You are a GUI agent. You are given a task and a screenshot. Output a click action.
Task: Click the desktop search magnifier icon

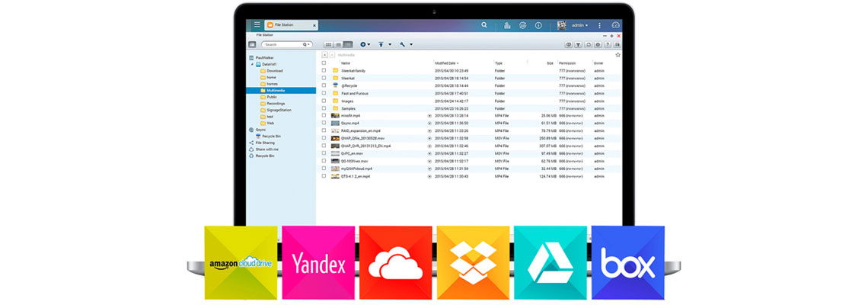[x=484, y=25]
